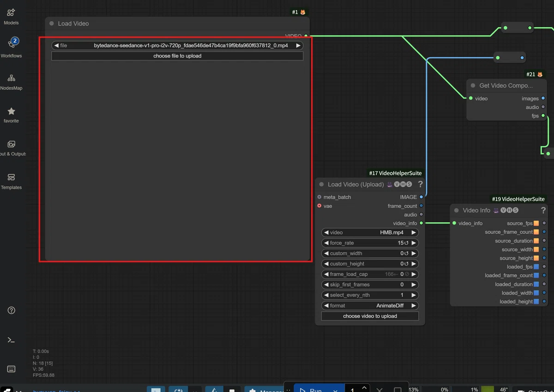Screen dimensions: 554x392
Task: Click the video_info input socket on Video Info
Action: point(454,223)
